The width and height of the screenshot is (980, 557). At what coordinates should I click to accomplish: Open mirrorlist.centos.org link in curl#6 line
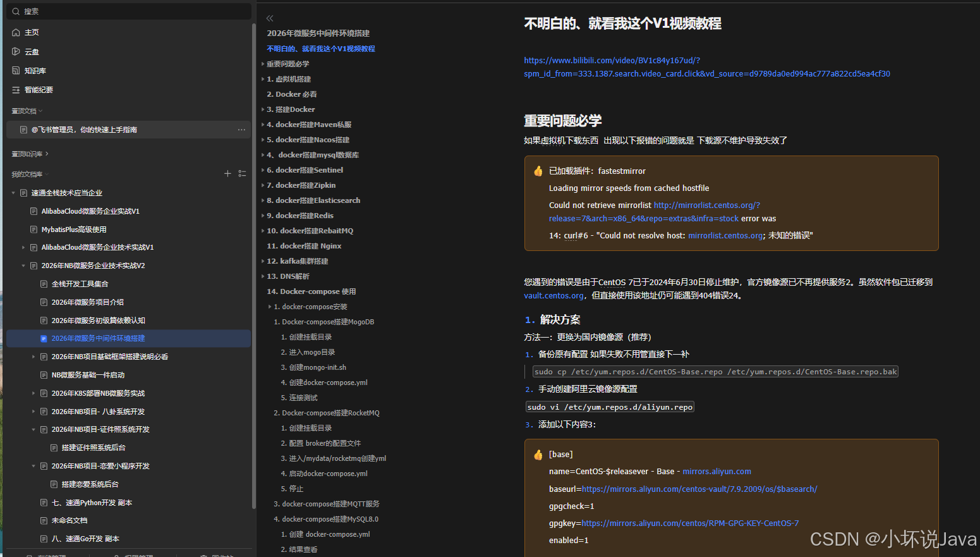(x=725, y=236)
